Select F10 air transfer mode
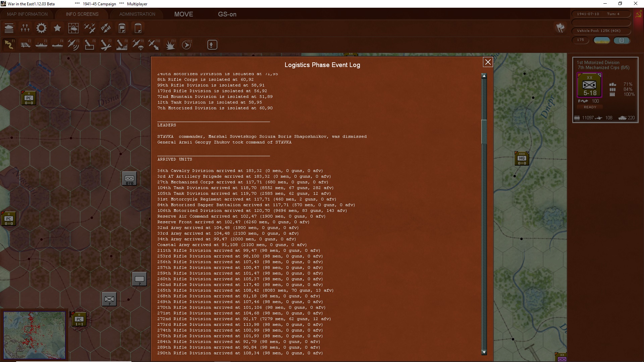This screenshot has width=644, height=362. 154,45
